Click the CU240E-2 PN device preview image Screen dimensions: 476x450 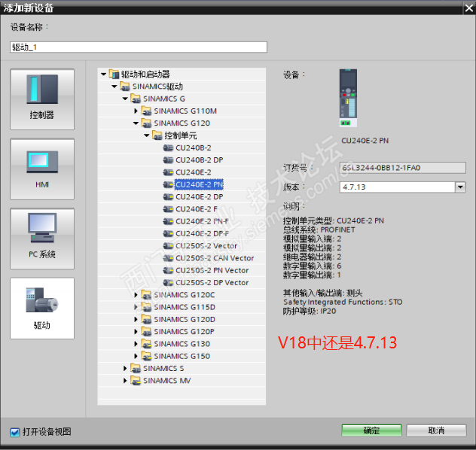point(348,98)
